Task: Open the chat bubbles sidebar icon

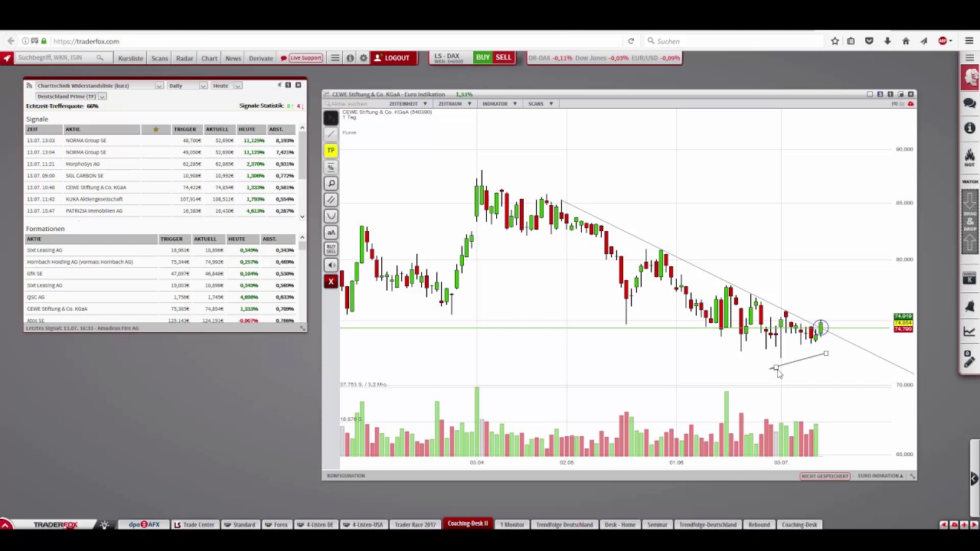Action: 969,103
